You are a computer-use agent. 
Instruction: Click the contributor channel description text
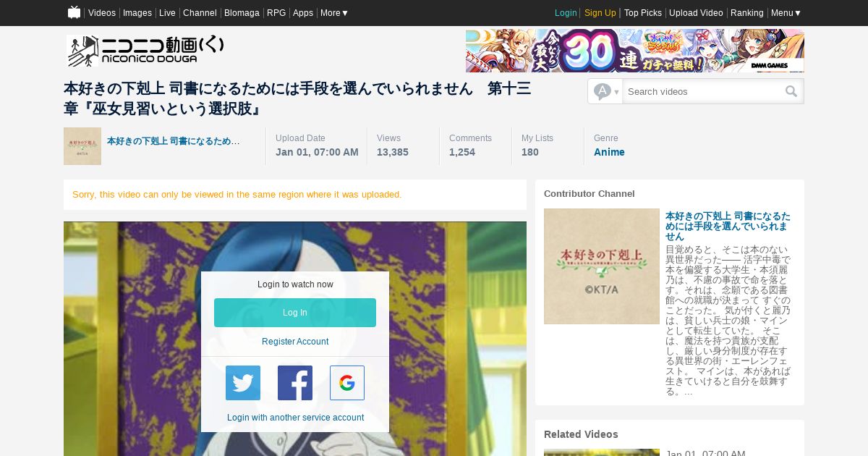(728, 321)
